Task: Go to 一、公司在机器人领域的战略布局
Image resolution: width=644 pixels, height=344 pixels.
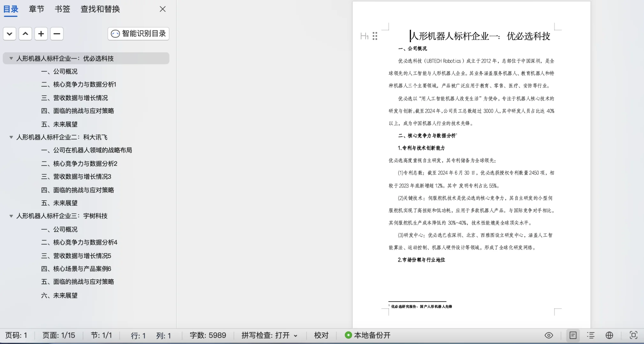Action: click(87, 150)
